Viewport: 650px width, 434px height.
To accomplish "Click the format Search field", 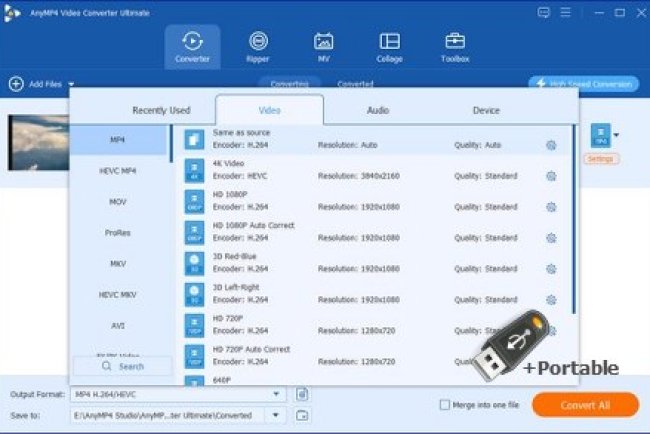I will 122,366.
